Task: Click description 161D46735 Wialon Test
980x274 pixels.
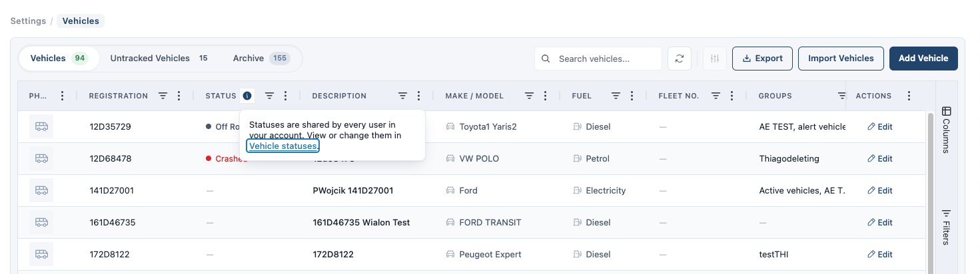Action: pos(361,222)
